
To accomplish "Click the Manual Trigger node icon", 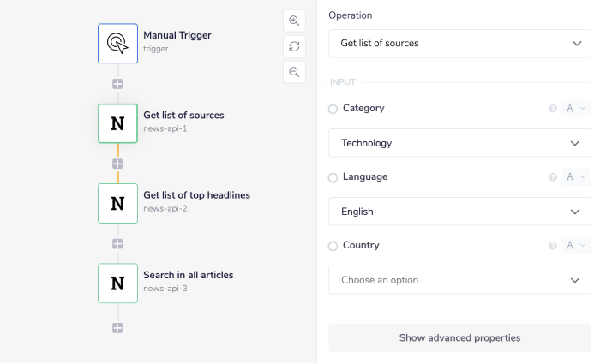I will 117,43.
